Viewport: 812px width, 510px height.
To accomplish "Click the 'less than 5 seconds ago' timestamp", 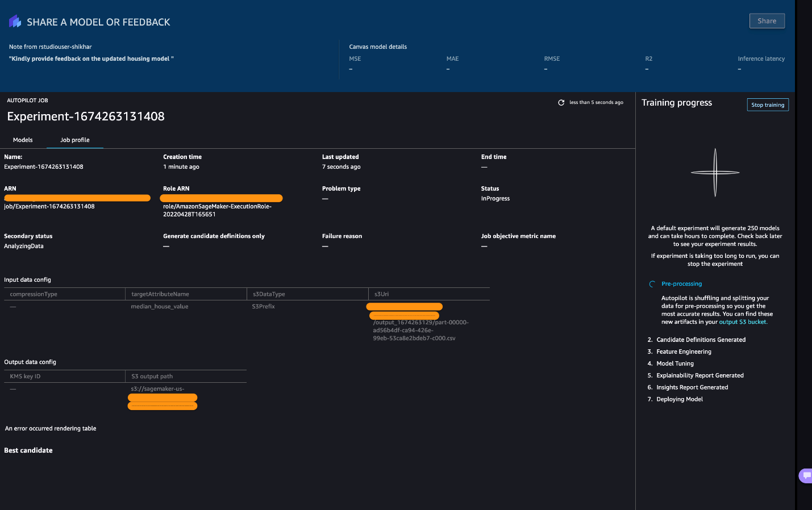I will 596,103.
